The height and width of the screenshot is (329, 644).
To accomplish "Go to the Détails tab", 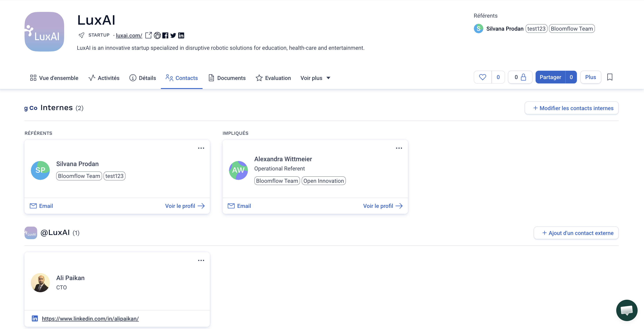I will [143, 78].
